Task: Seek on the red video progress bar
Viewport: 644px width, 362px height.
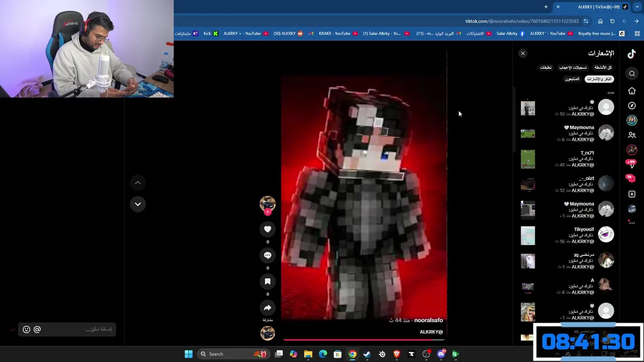Action: pyautogui.click(x=364, y=339)
